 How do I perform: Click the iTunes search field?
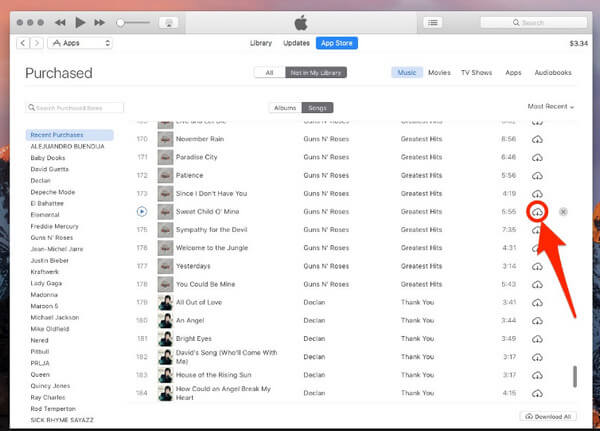coord(533,23)
